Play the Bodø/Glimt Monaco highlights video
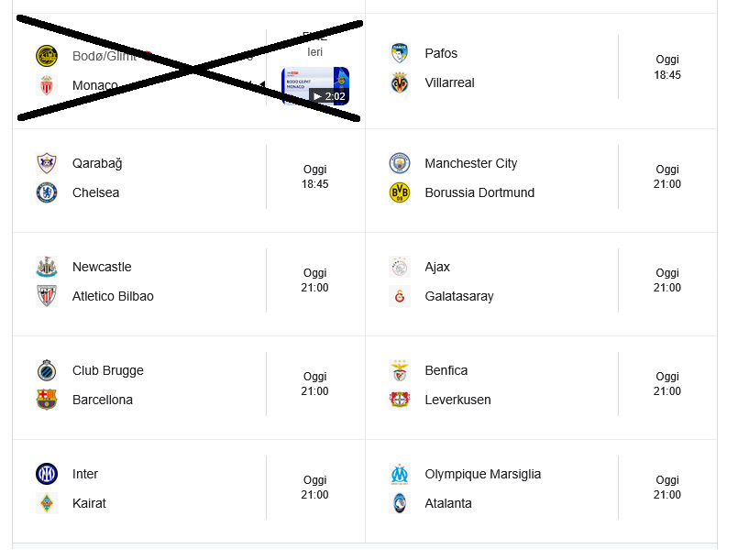This screenshot has height=560, width=738. (x=315, y=86)
